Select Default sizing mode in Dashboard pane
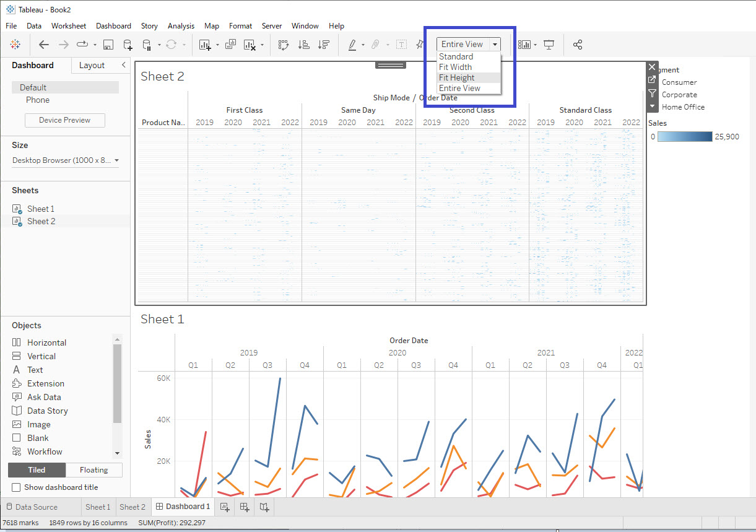This screenshot has width=756, height=532. tap(32, 87)
